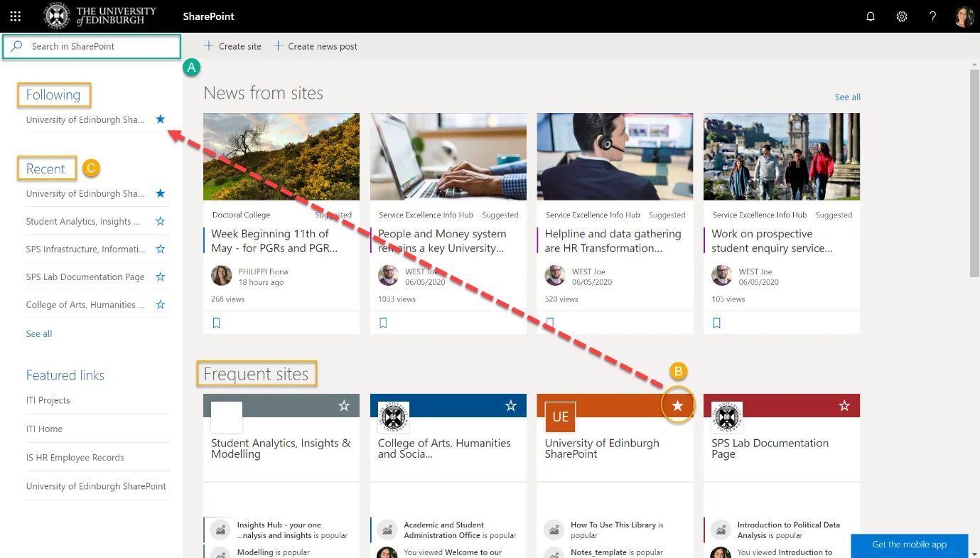Viewport: 980px width, 558px height.
Task: Bookmark the People and Money system article
Action: tap(384, 322)
